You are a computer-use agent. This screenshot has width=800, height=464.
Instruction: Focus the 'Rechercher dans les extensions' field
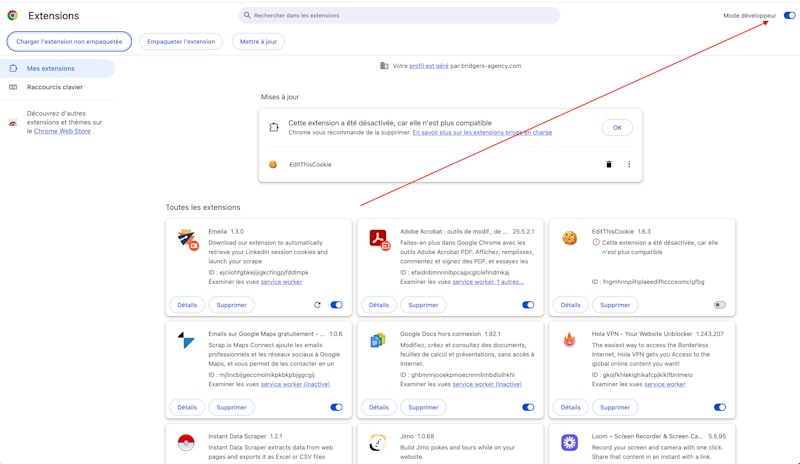(x=399, y=15)
